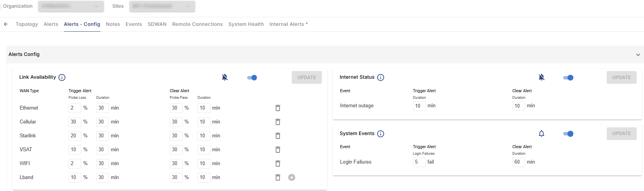Go to the System Health tab
Screen dimensions: 644x191
click(246, 24)
